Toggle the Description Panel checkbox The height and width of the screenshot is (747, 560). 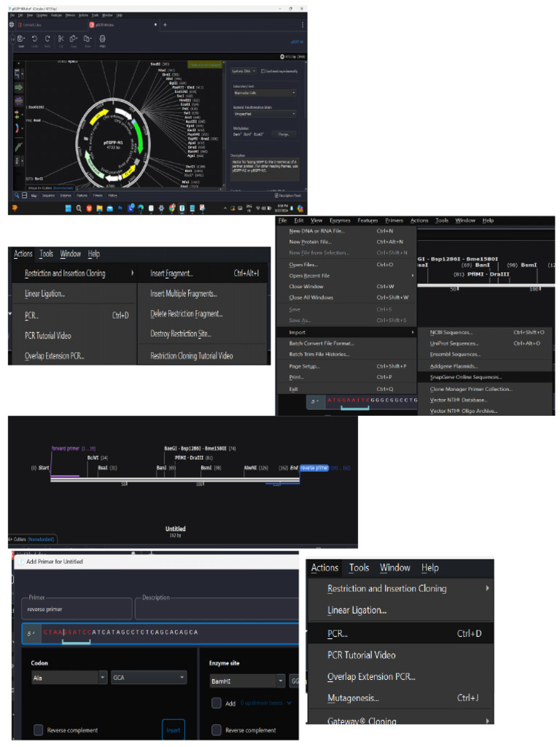(276, 196)
